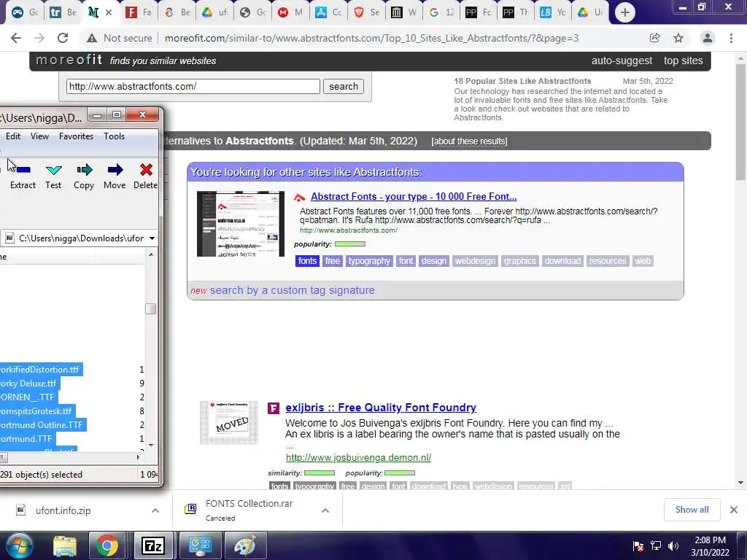Open the Tools menu in 7-Zip
The height and width of the screenshot is (560, 747).
pyautogui.click(x=115, y=136)
